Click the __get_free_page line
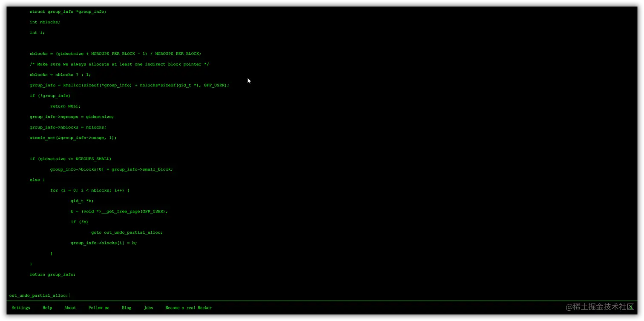This screenshot has height=321, width=644. tap(119, 212)
